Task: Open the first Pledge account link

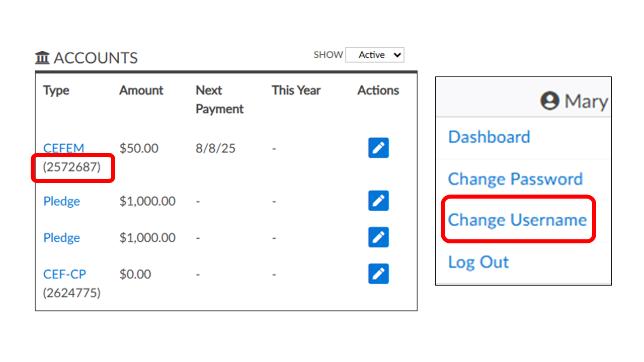Action: 62,201
